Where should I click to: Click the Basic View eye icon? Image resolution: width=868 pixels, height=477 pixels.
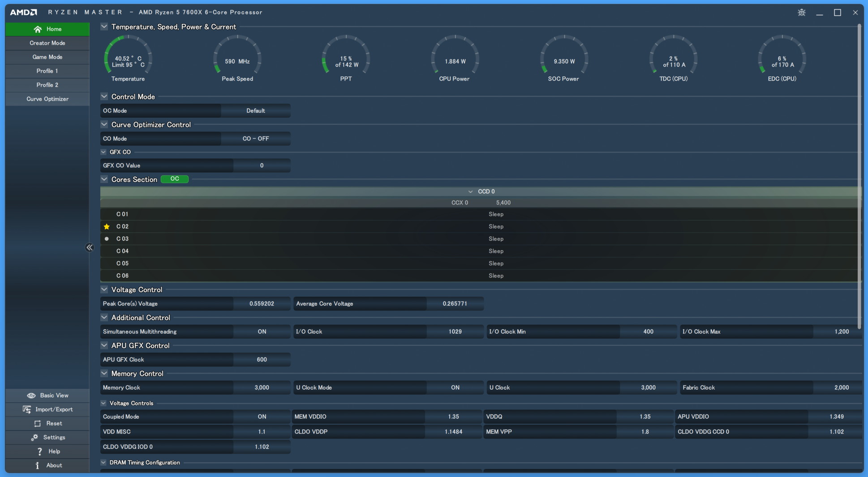click(31, 396)
